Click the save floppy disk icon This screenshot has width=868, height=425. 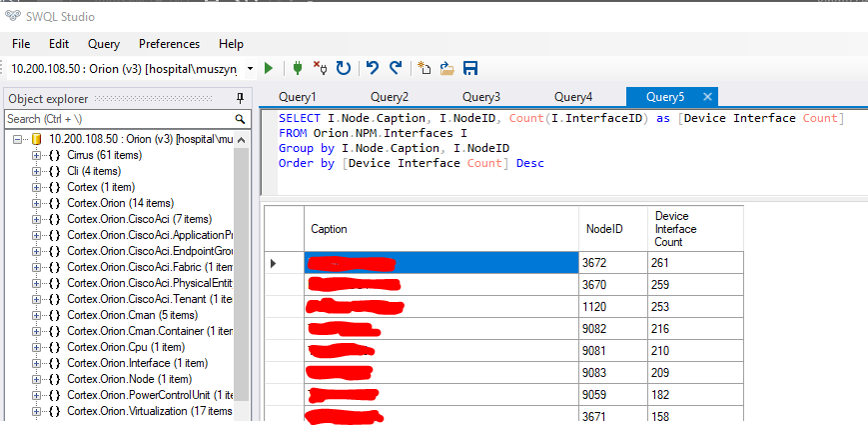(470, 68)
